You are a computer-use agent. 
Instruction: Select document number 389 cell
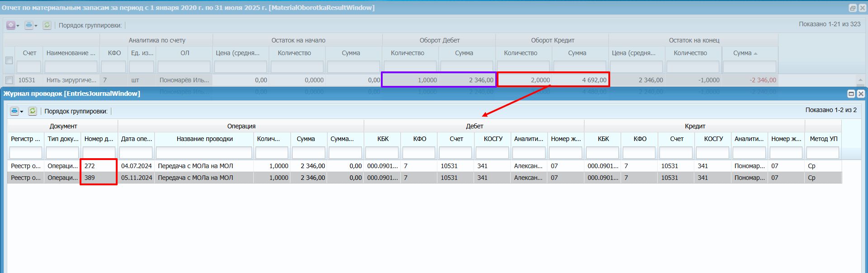pyautogui.click(x=99, y=178)
